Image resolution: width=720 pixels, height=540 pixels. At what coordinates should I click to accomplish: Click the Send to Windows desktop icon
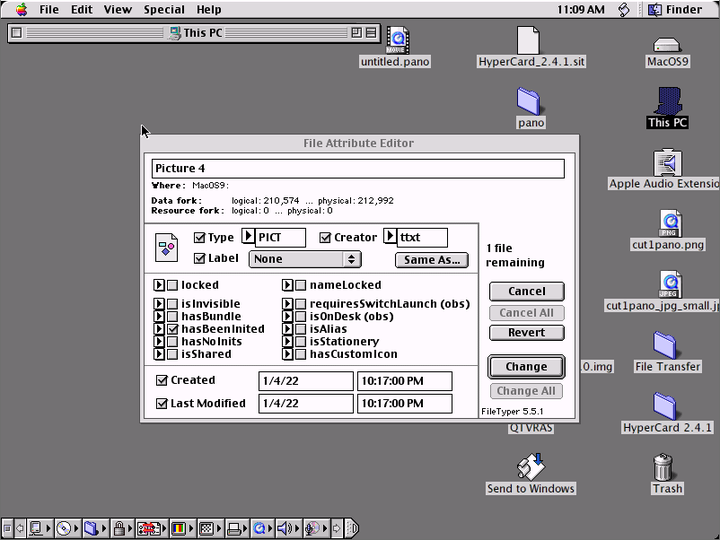(530, 467)
